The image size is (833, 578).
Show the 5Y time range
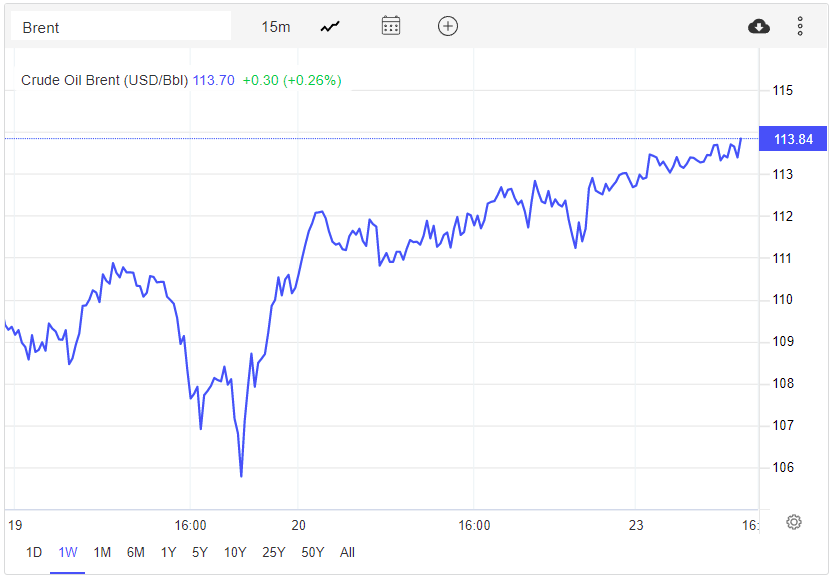tap(200, 552)
